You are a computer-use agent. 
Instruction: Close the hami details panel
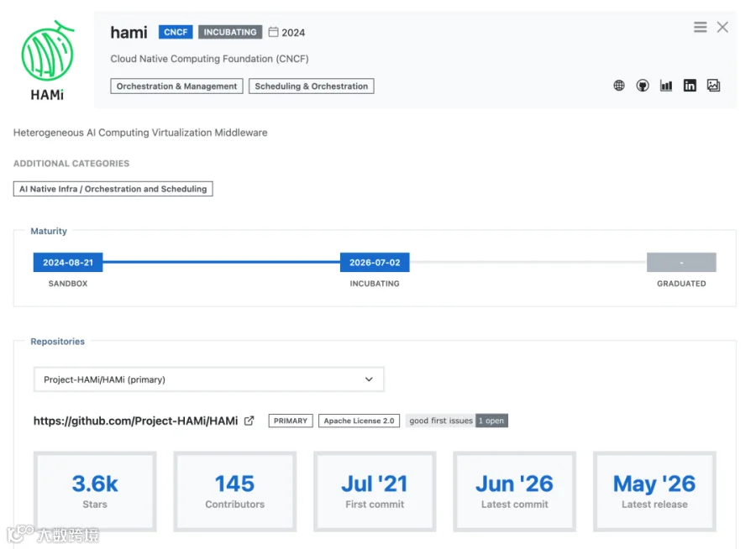coord(722,28)
